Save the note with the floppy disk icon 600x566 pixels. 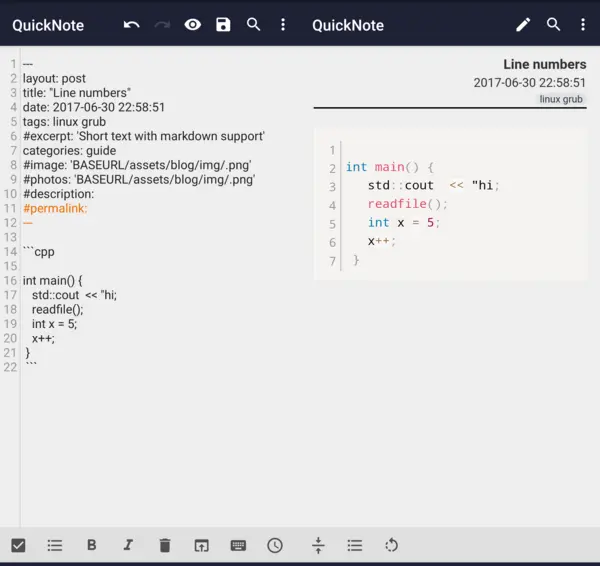(x=223, y=25)
